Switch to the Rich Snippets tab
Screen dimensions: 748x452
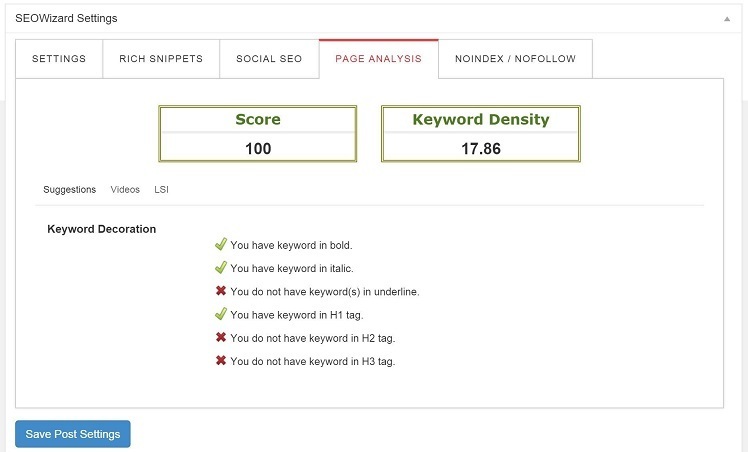(x=161, y=59)
